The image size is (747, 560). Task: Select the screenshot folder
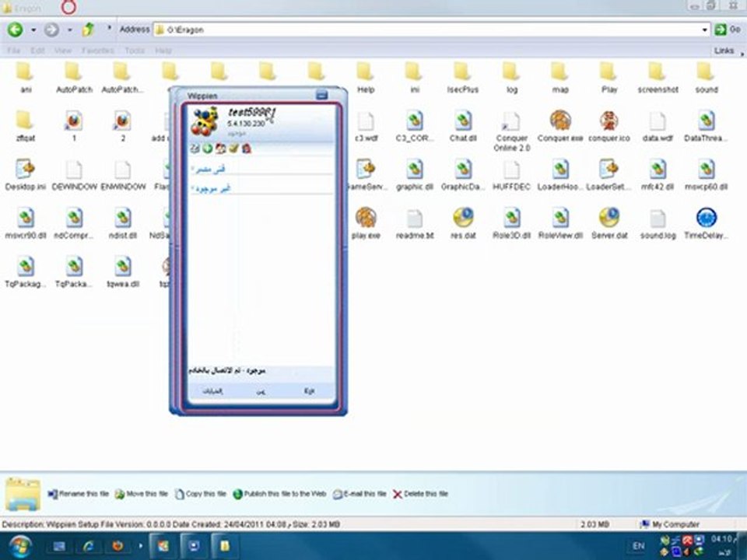tap(658, 77)
